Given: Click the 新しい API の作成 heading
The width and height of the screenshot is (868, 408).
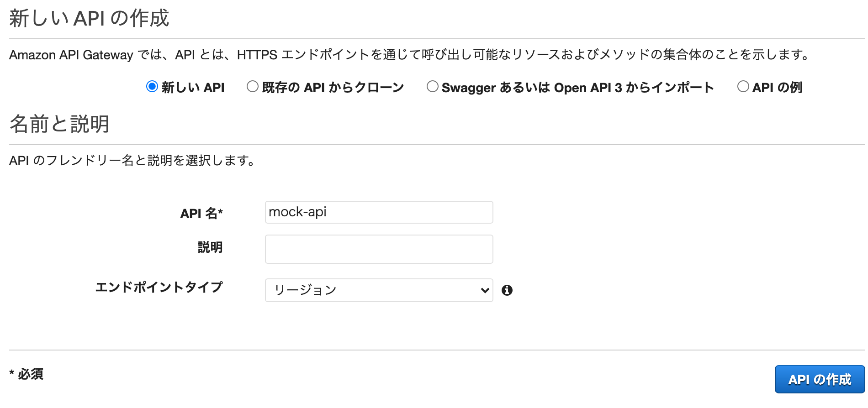Looking at the screenshot, I should 89,18.
